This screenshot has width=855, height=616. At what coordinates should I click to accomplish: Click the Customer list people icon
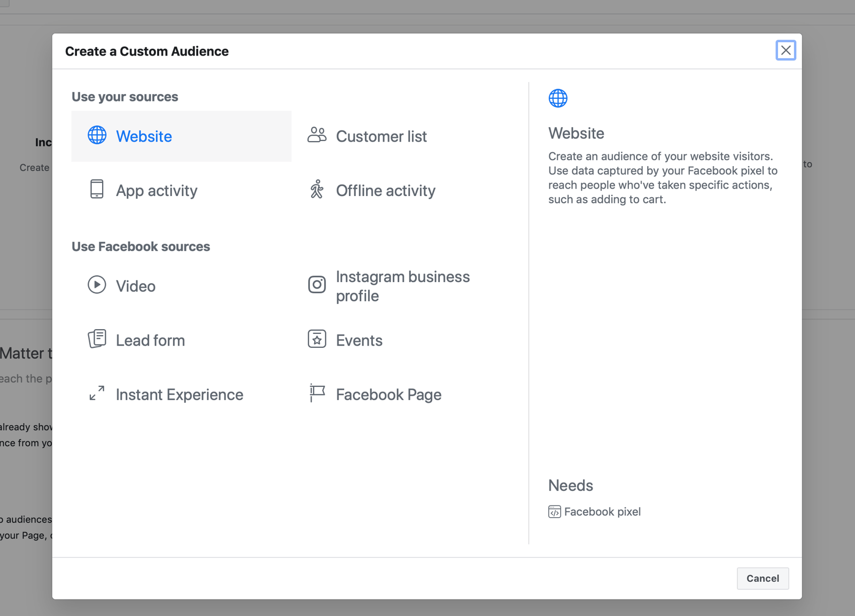click(317, 135)
